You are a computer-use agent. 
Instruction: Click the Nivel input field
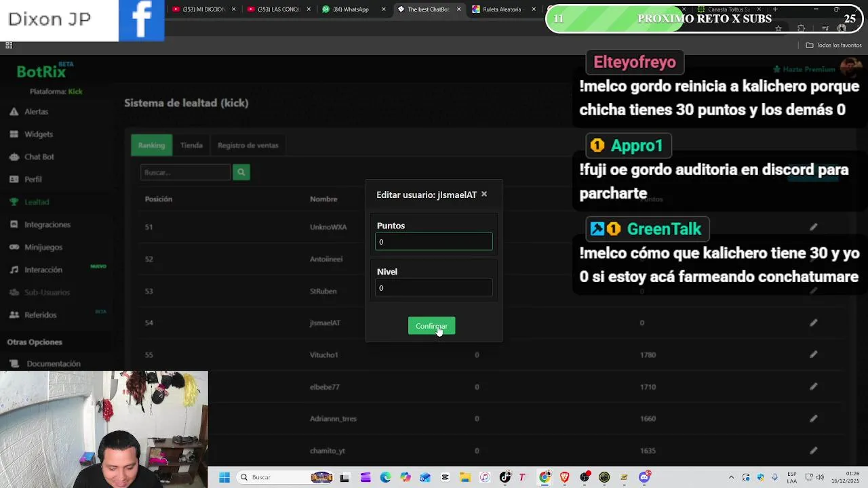pyautogui.click(x=434, y=288)
